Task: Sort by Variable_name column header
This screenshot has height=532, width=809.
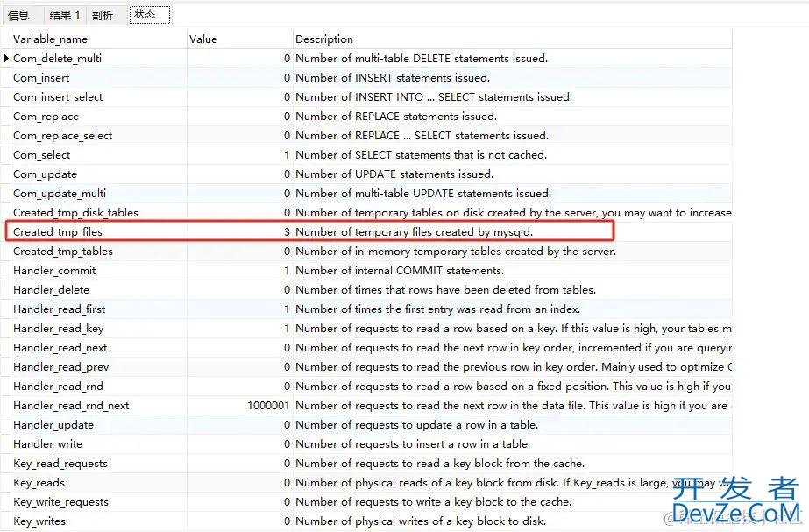Action: [x=98, y=39]
